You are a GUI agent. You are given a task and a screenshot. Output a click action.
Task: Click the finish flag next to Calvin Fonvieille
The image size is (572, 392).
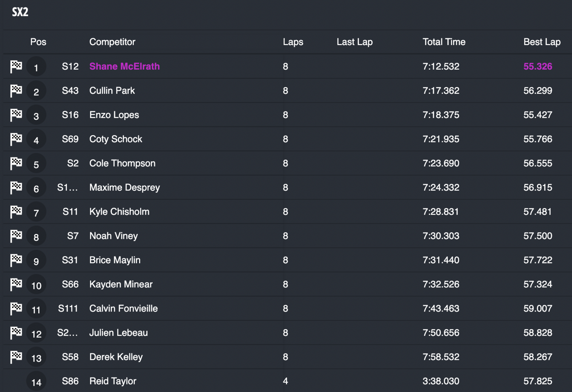(x=16, y=309)
